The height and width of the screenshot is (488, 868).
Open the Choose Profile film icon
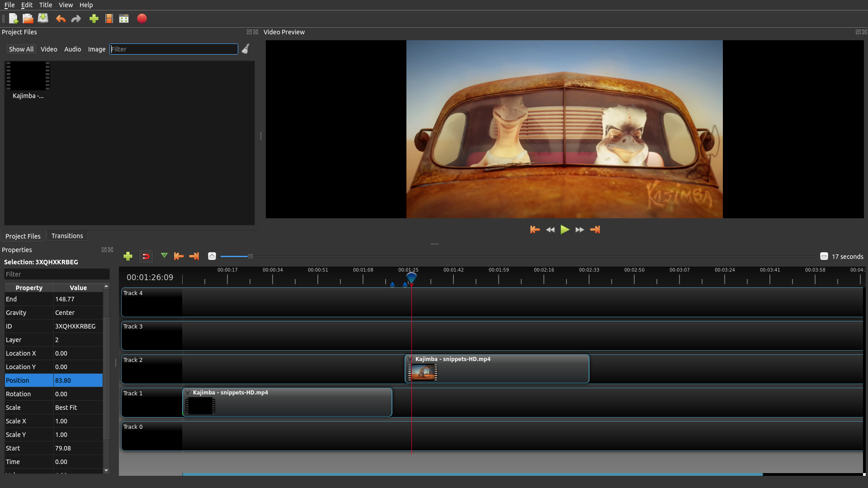click(x=109, y=19)
